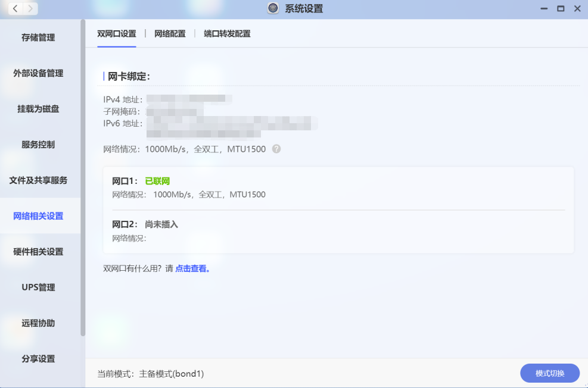Click the 网卡绑定 heading
This screenshot has width=588, height=388.
[x=129, y=76]
